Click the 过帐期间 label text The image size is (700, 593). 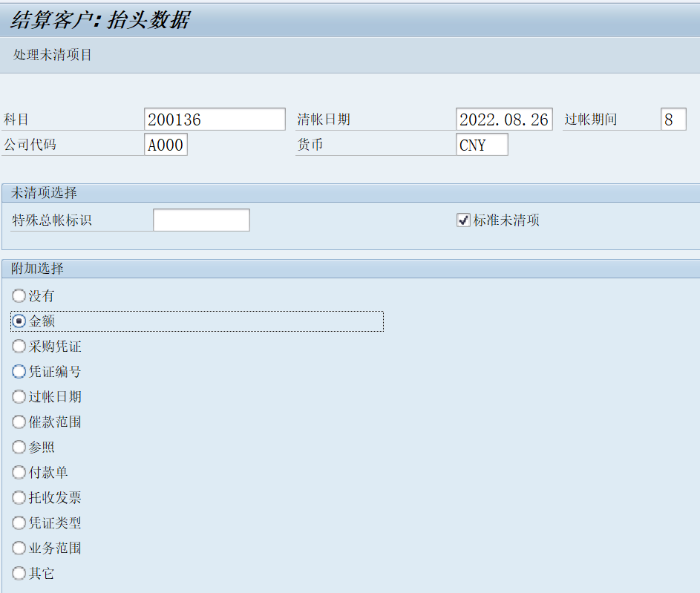(x=591, y=119)
